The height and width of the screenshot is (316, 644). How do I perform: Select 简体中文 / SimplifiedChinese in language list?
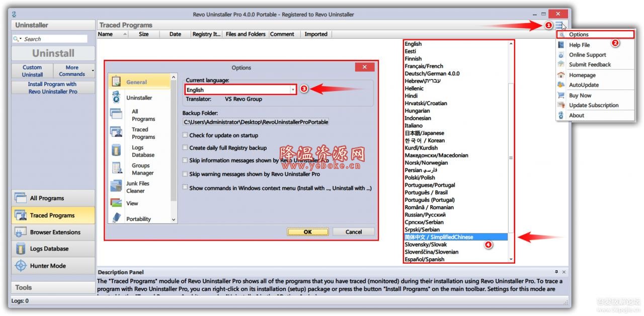(456, 237)
